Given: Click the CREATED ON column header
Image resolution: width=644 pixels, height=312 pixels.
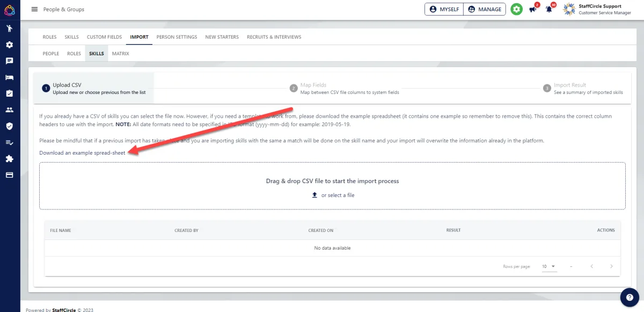Looking at the screenshot, I should pos(320,230).
